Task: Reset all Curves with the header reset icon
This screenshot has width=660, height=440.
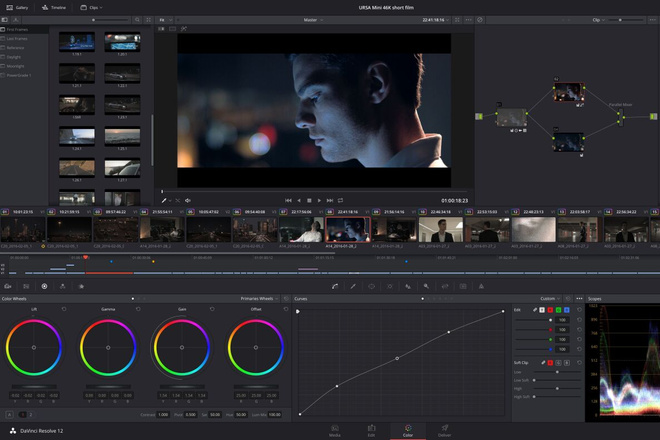Action: point(568,299)
